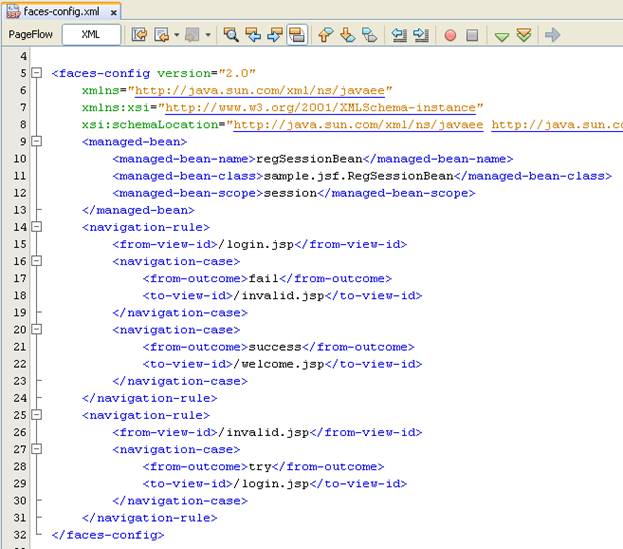
Task: Click the session scope value on line 12
Action: coord(290,193)
